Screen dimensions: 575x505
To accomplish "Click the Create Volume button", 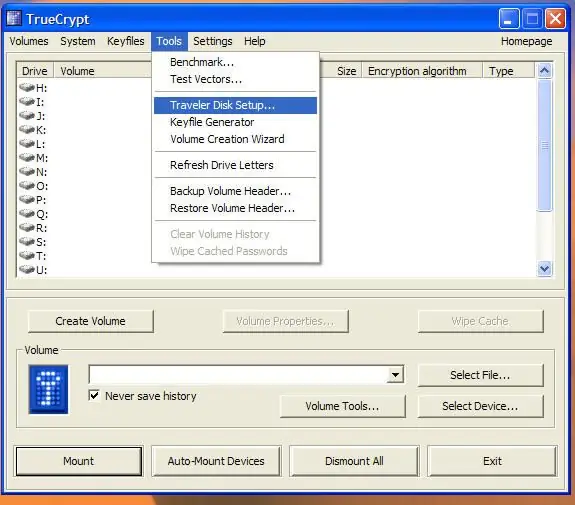I will [91, 321].
